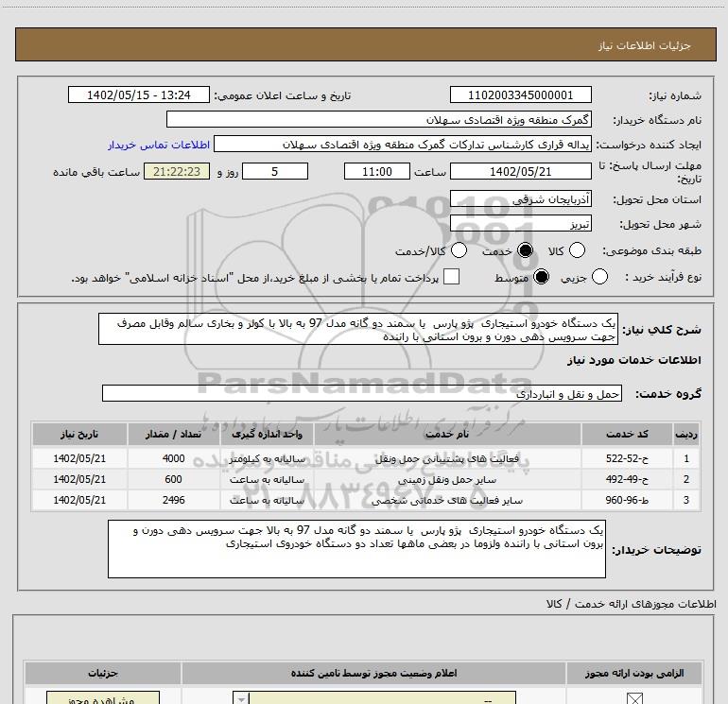
Task: Click service name فعالیت های پشتیبانی حمل ونقل
Action: 447,459
